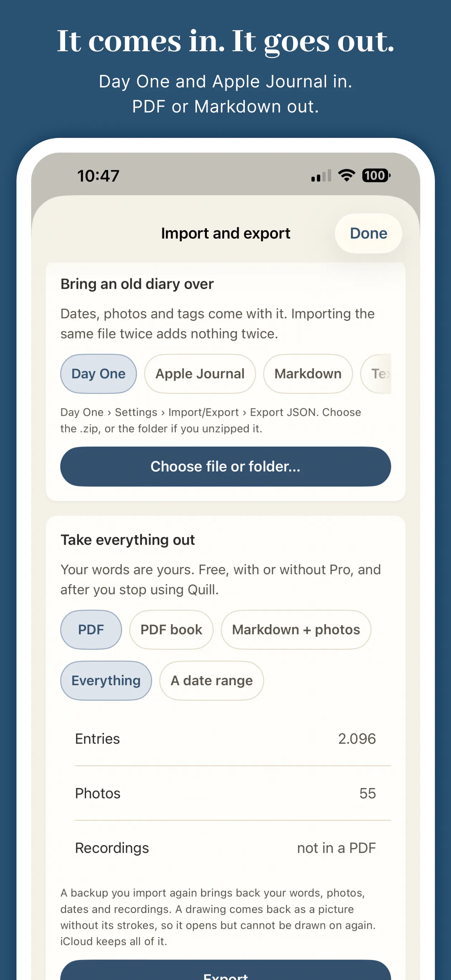This screenshot has width=451, height=980.
Task: Select Everything as the export scope
Action: (106, 680)
